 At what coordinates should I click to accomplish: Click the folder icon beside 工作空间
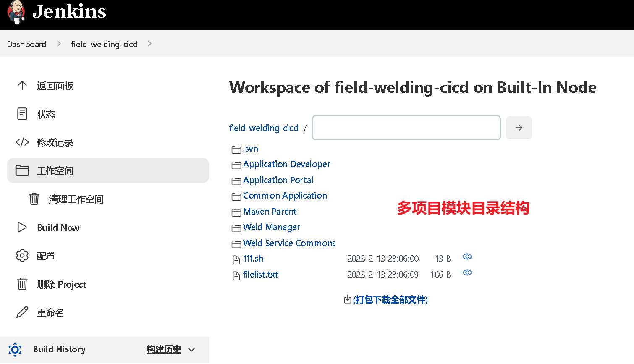pyautogui.click(x=22, y=170)
